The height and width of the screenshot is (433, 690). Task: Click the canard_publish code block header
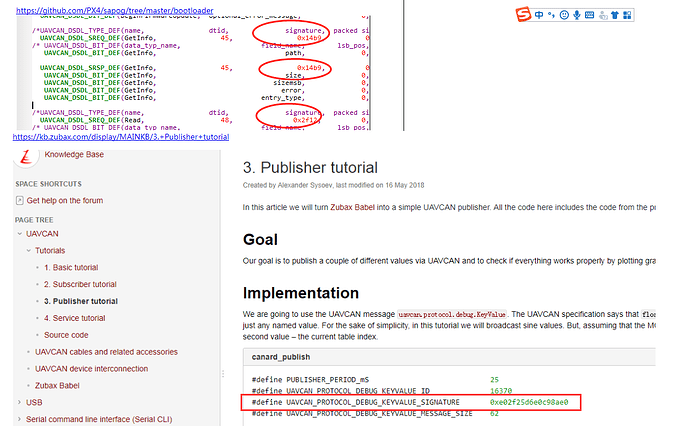point(449,357)
